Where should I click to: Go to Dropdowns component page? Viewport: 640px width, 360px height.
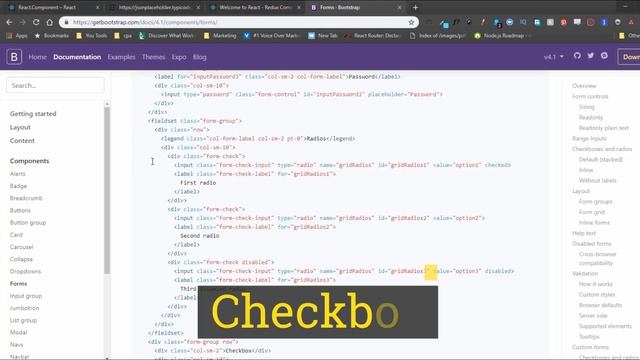[25, 271]
